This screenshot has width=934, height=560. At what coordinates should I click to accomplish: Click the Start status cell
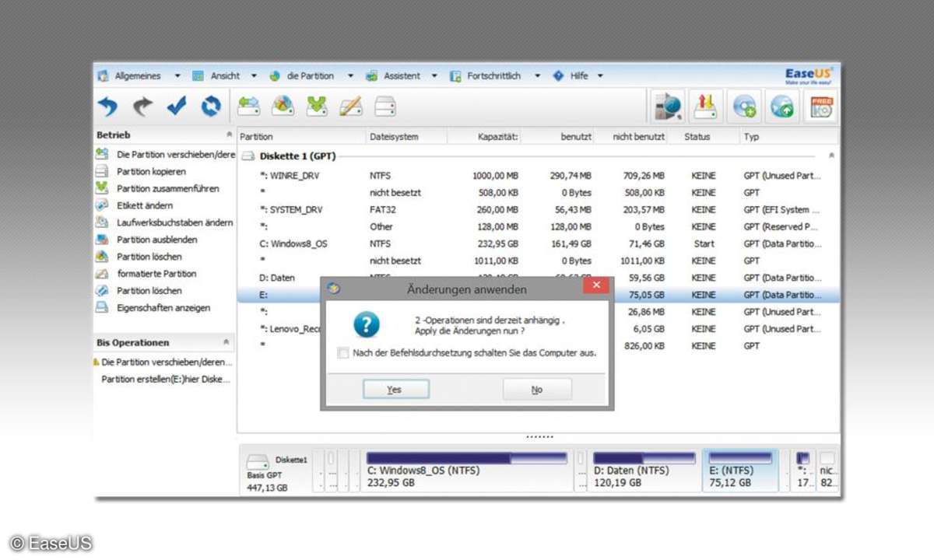click(x=704, y=244)
